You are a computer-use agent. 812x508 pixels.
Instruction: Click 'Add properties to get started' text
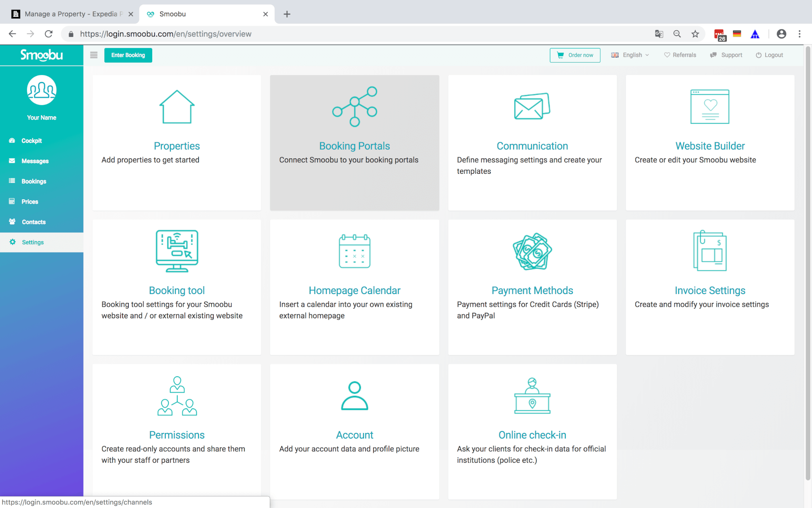point(150,160)
